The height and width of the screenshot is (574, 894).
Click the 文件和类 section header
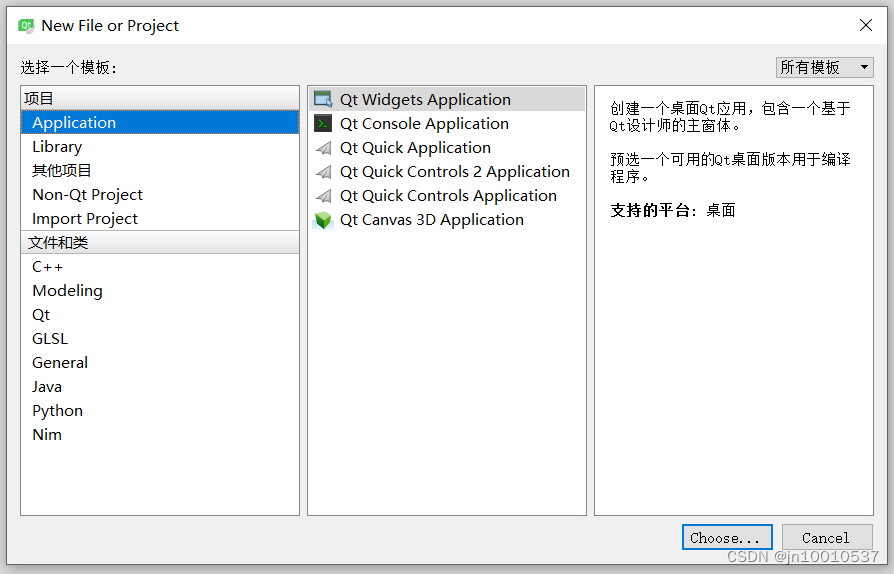[x=160, y=242]
